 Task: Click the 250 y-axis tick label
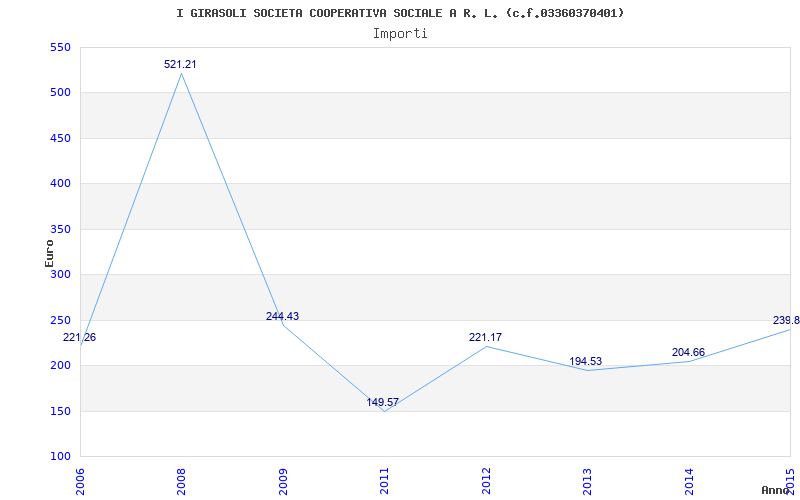pyautogui.click(x=60, y=320)
